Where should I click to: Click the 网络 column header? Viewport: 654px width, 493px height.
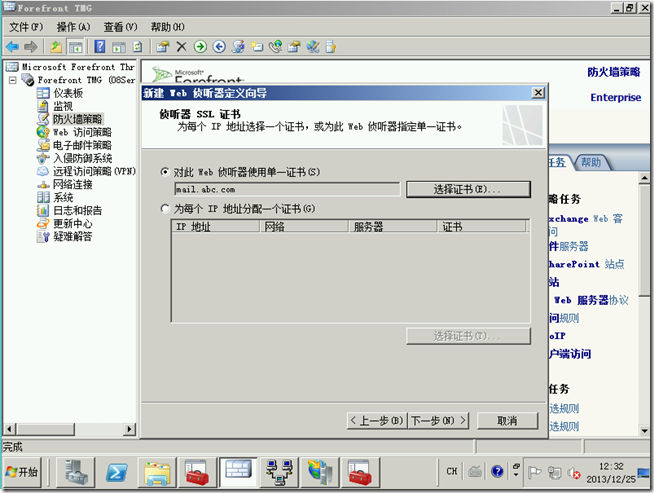point(304,226)
